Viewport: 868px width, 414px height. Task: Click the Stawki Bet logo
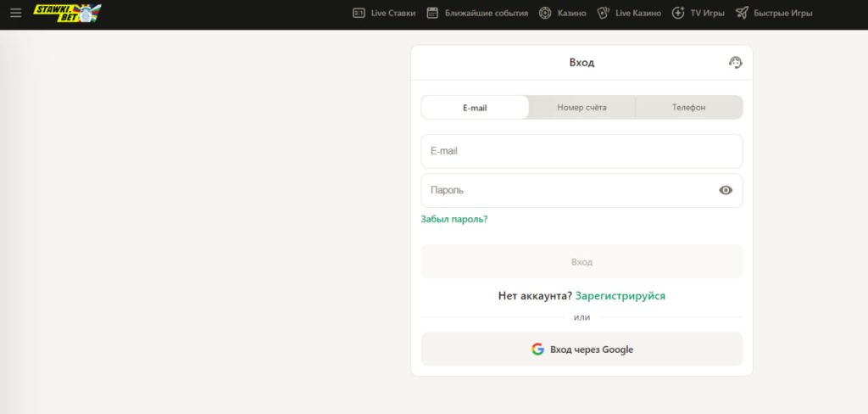66,13
